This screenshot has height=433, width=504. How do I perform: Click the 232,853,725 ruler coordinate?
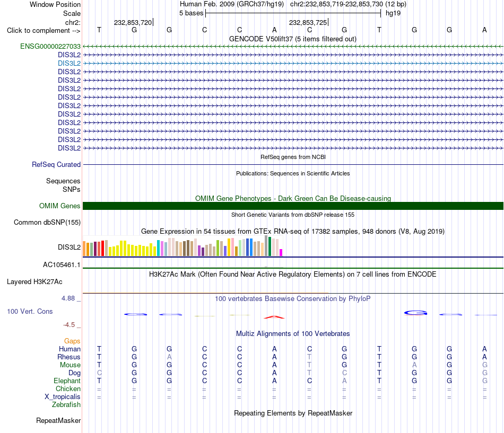[308, 22]
